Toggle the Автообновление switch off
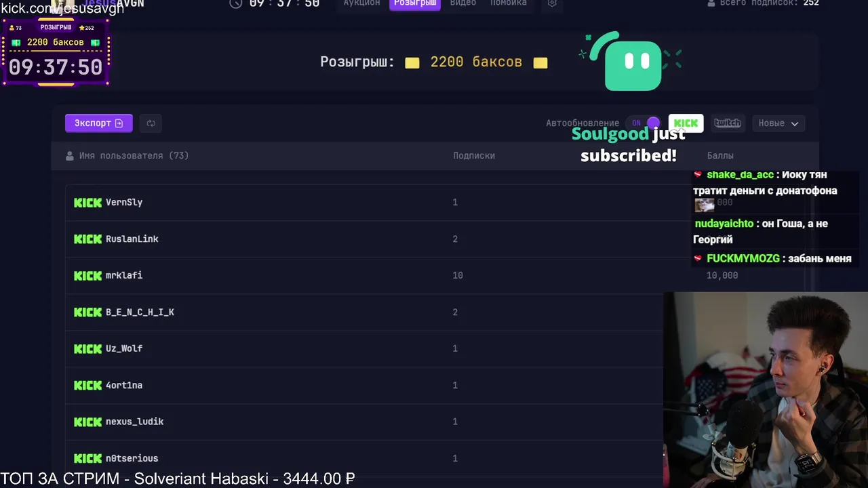 (644, 123)
